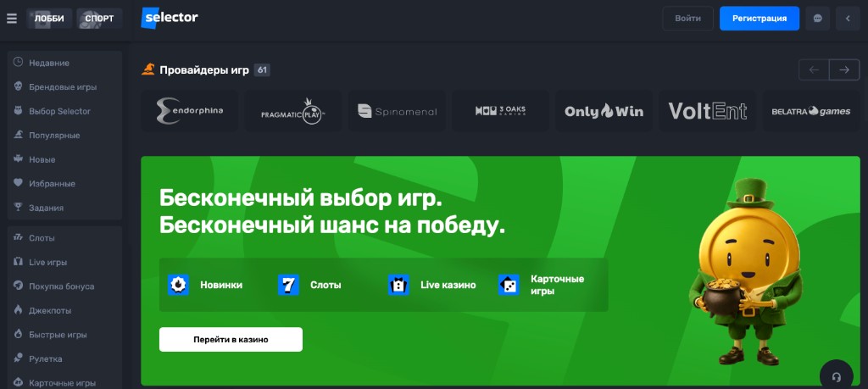Click the Популярные wizard hat icon

[18, 135]
